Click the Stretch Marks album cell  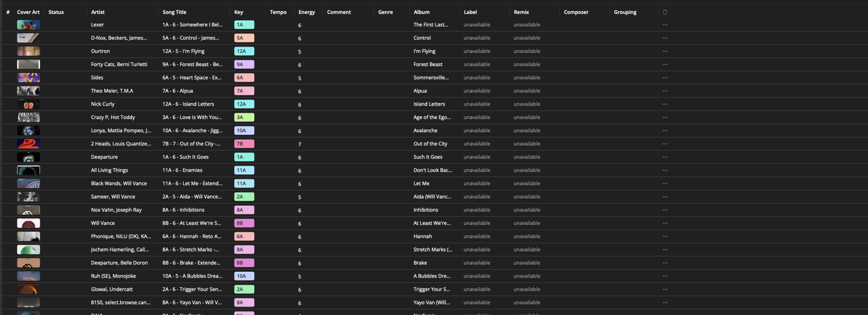tap(433, 250)
